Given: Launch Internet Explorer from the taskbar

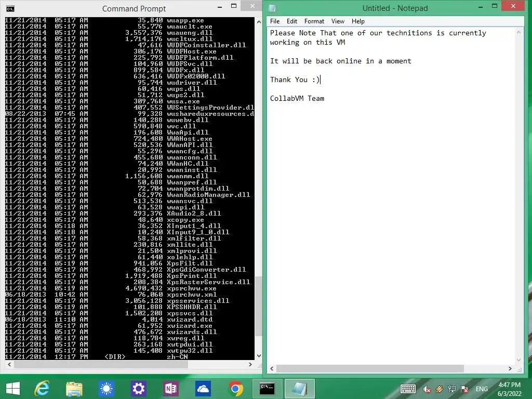Looking at the screenshot, I should click(x=42, y=389).
